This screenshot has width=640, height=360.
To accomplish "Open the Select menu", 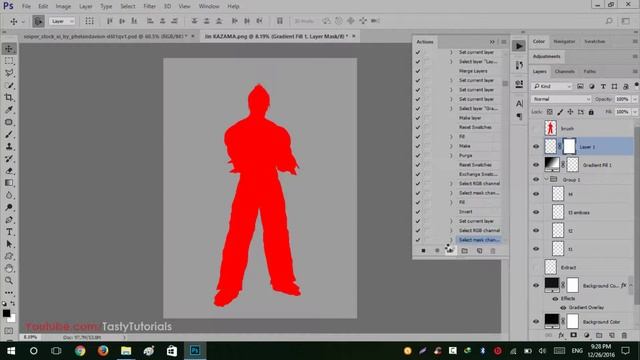I will click(x=128, y=6).
